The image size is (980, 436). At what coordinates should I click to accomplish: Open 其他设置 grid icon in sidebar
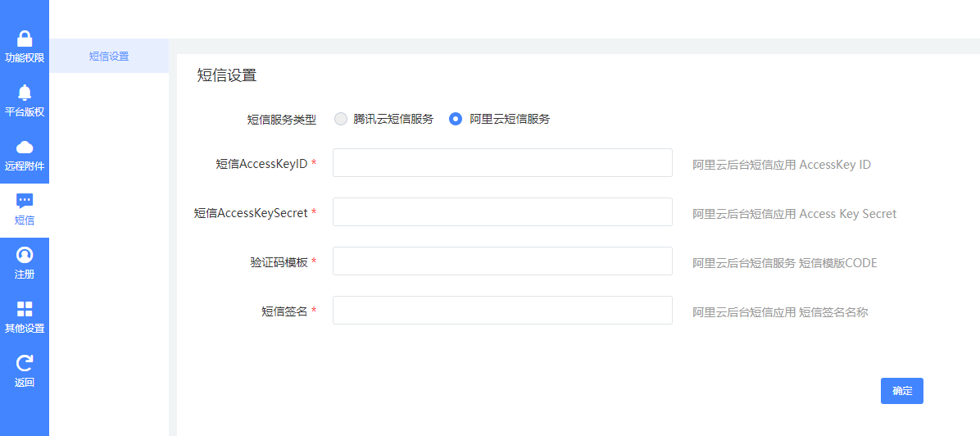click(25, 309)
